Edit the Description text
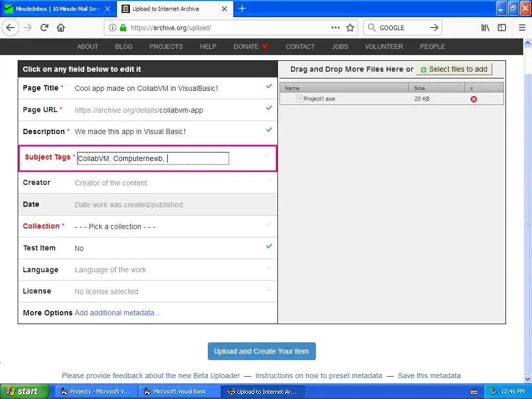The height and width of the screenshot is (399, 532). tap(130, 131)
